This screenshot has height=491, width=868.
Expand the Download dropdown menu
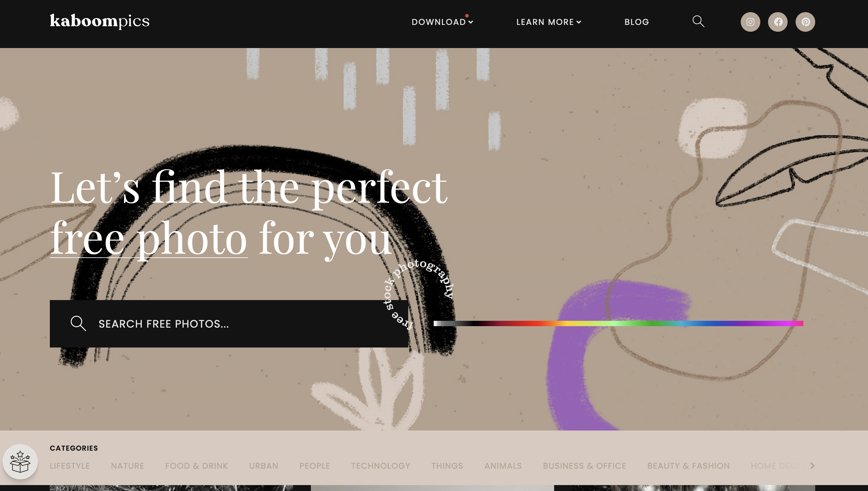click(x=442, y=22)
